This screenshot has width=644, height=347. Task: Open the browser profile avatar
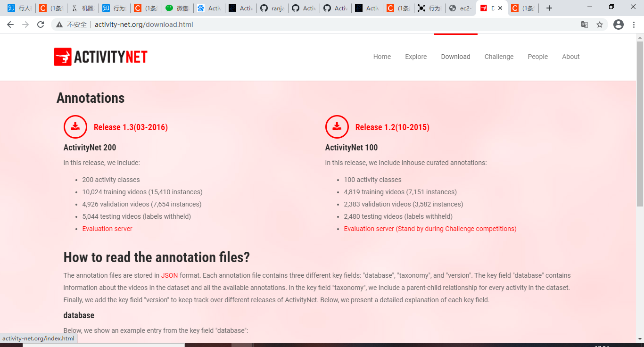tap(618, 24)
